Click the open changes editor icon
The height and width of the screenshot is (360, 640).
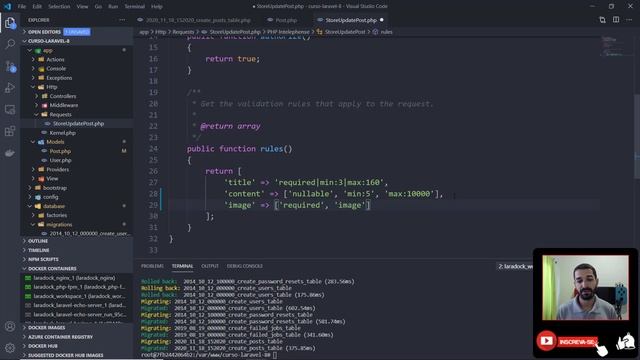point(602,20)
